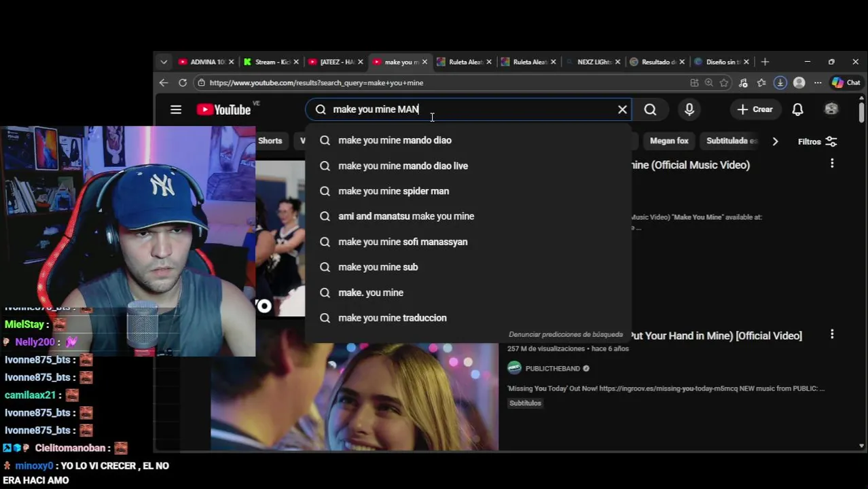This screenshot has width=868, height=489.
Task: Select the Shorts filter chip
Action: pos(270,141)
